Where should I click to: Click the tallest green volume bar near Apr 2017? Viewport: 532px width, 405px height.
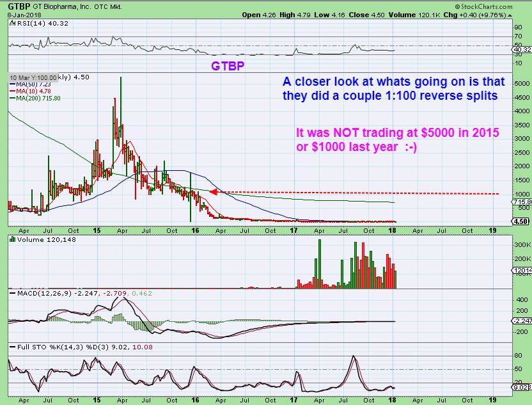[319, 264]
